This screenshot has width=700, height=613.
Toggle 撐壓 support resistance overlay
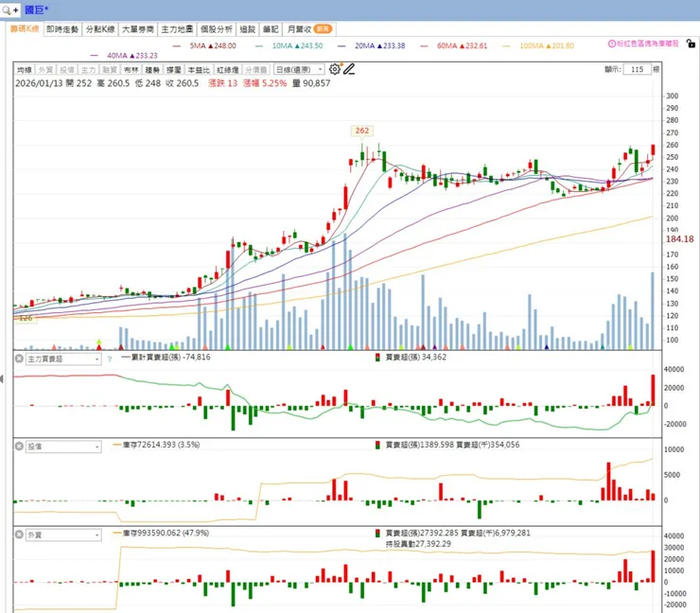pos(174,70)
